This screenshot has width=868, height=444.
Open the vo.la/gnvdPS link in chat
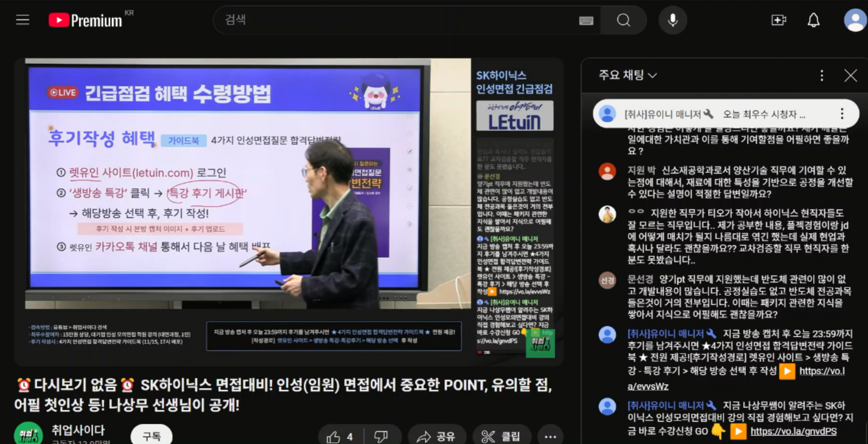pos(793,431)
